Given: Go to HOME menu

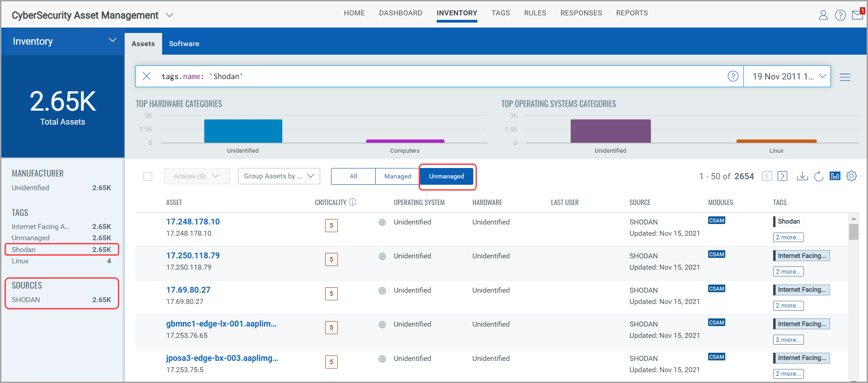Looking at the screenshot, I should (x=355, y=13).
